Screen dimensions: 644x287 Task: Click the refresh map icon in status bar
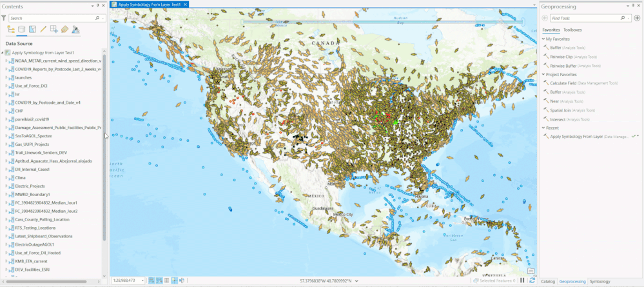[x=532, y=281]
